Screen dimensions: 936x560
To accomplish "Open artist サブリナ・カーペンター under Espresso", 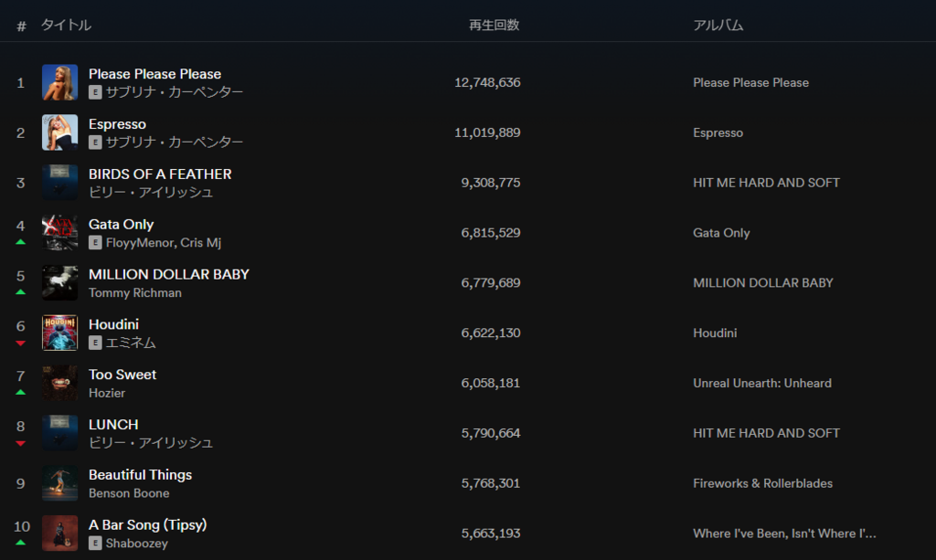I will [175, 142].
